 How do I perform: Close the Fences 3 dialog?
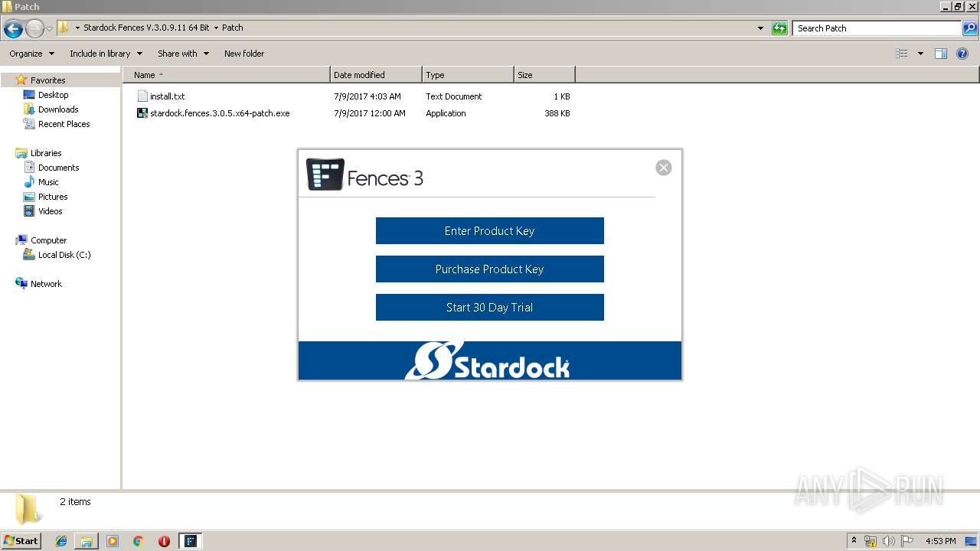[664, 168]
